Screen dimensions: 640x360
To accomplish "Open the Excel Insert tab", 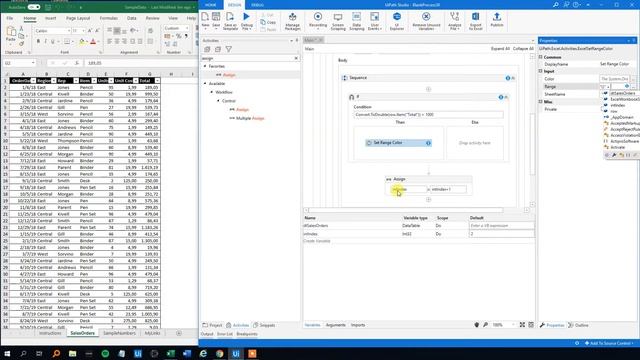I will (x=51, y=18).
